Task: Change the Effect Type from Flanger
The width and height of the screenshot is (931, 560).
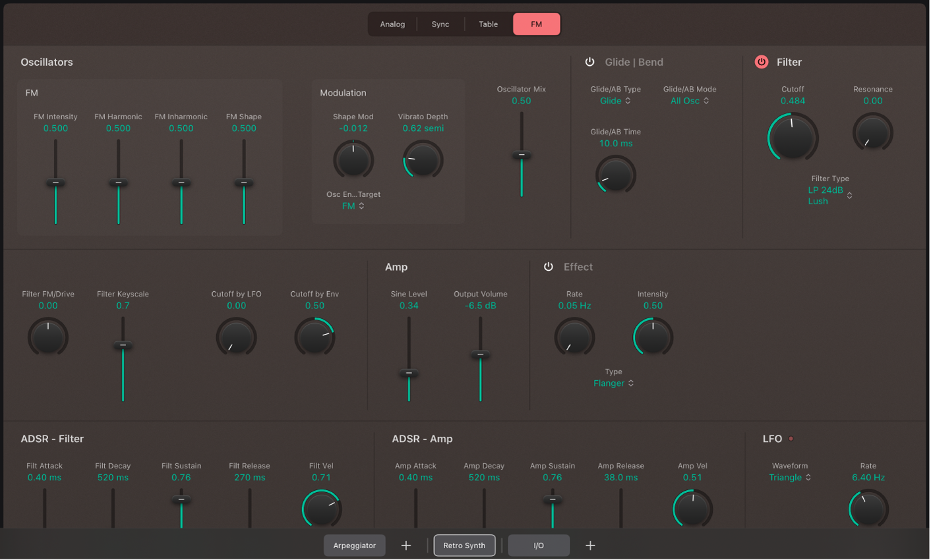Action: point(614,383)
